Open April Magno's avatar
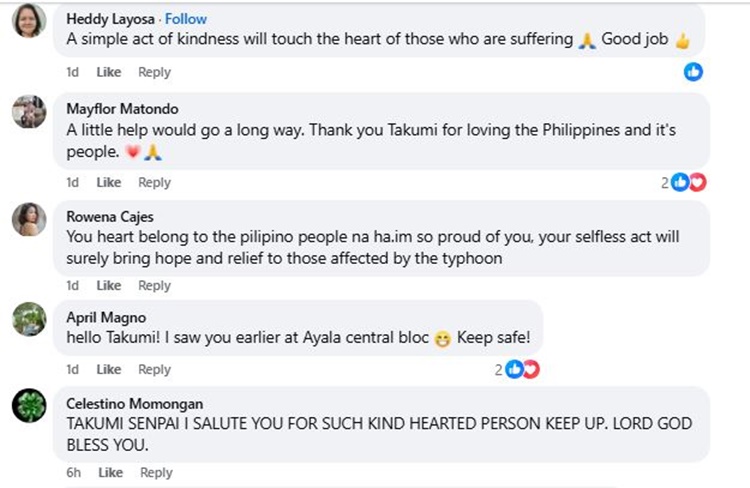The width and height of the screenshot is (750, 488). click(x=29, y=320)
